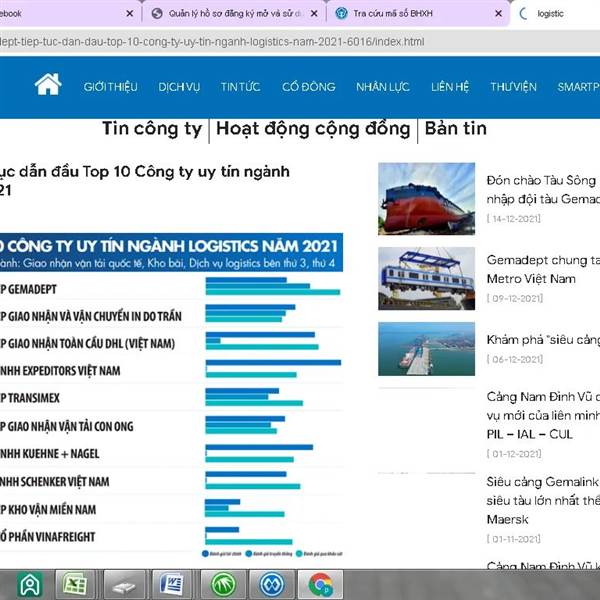The width and height of the screenshot is (600, 600).
Task: Open the Đón chào Tàu Sông article
Action: click(543, 189)
